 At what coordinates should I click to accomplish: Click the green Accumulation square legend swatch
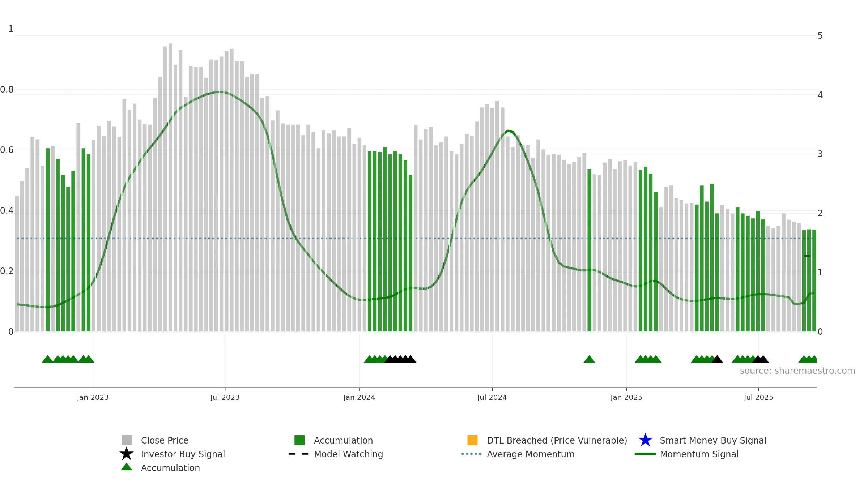point(299,440)
